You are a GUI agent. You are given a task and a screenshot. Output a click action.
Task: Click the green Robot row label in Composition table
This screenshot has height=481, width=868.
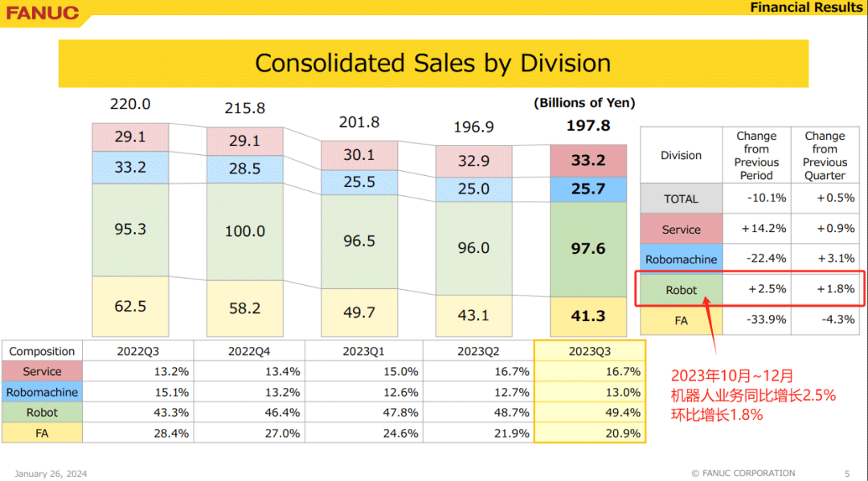tap(42, 413)
